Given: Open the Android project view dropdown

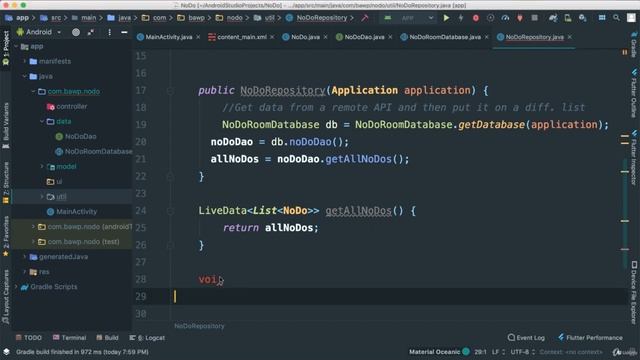Looking at the screenshot, I should 39,32.
